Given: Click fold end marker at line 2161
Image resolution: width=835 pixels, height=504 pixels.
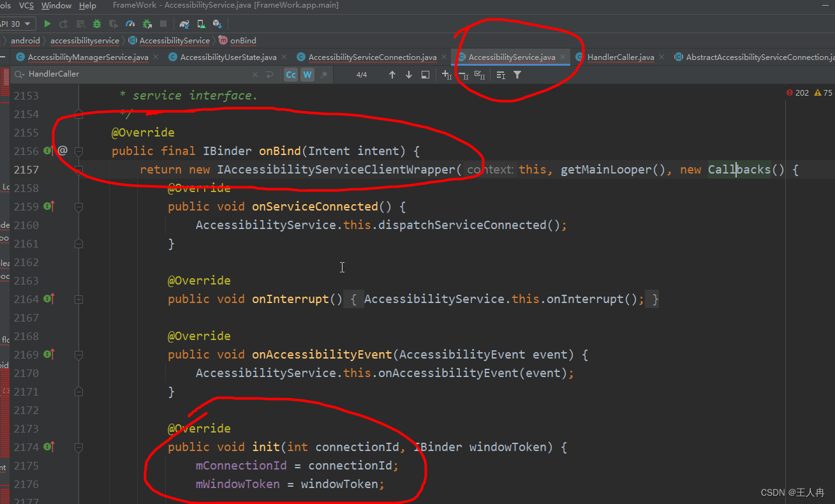Looking at the screenshot, I should click(78, 244).
